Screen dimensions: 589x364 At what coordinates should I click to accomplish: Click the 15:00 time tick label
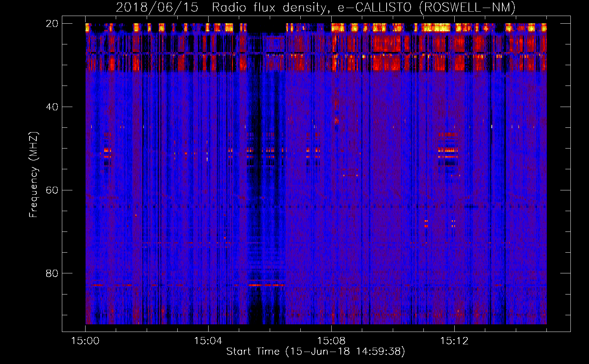point(85,341)
